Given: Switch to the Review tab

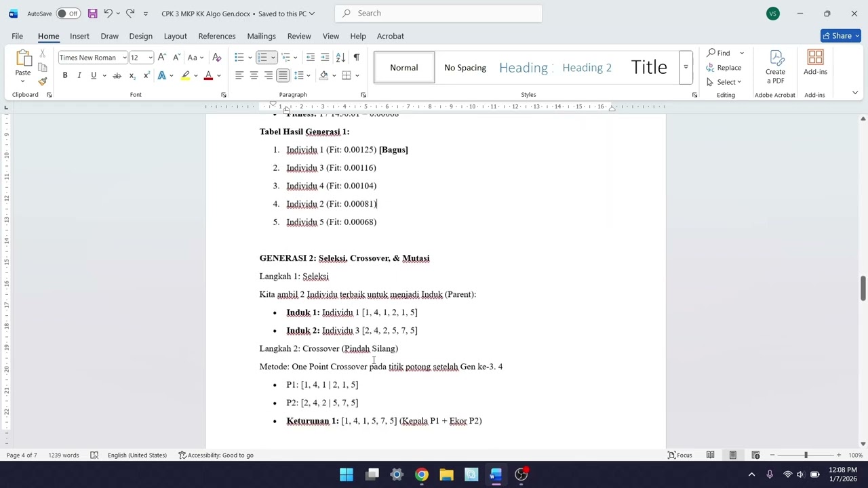Looking at the screenshot, I should (x=299, y=36).
